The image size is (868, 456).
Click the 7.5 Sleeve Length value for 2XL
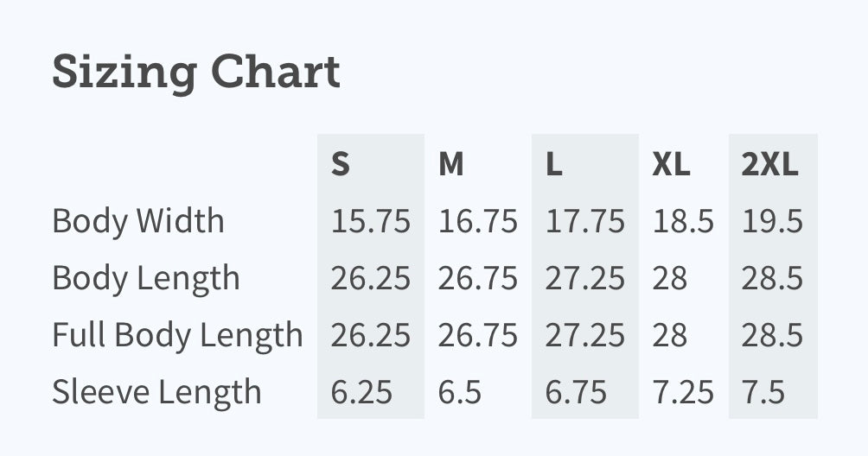tap(763, 392)
